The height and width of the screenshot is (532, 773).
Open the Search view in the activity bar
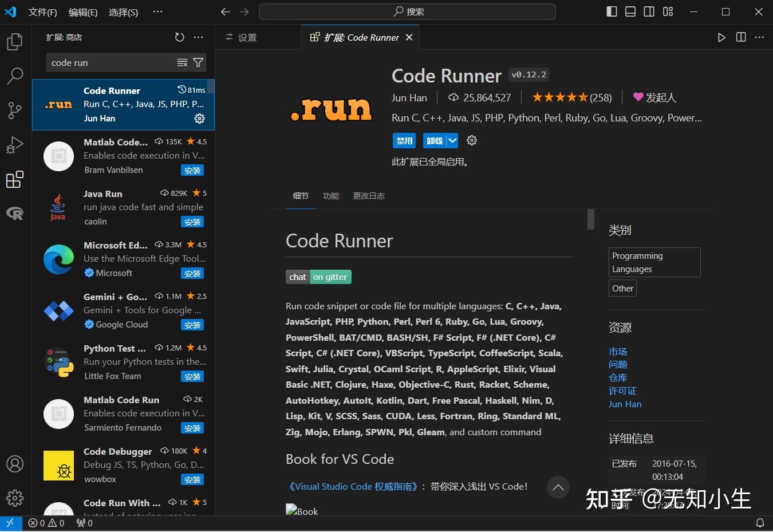coord(15,75)
